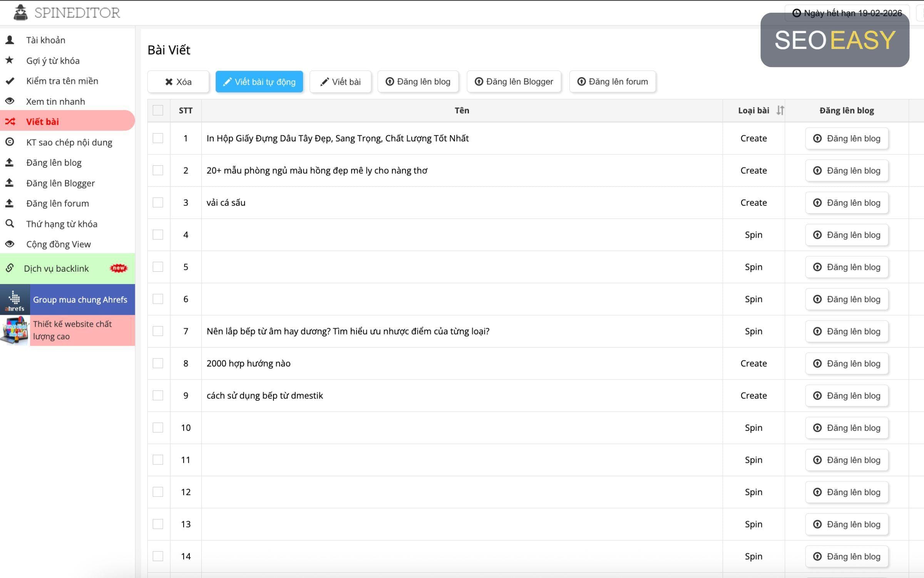The height and width of the screenshot is (578, 924).
Task: Click Viết bài tự động blue button
Action: point(259,82)
